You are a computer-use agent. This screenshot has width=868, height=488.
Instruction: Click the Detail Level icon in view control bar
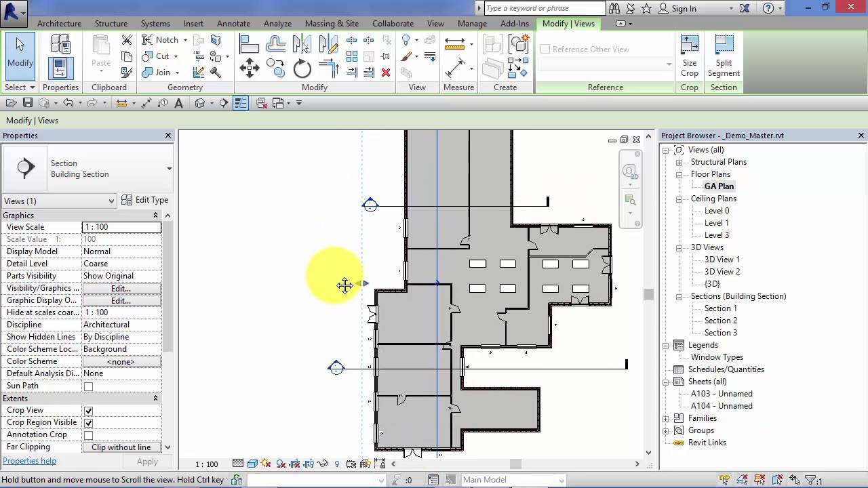click(x=238, y=464)
